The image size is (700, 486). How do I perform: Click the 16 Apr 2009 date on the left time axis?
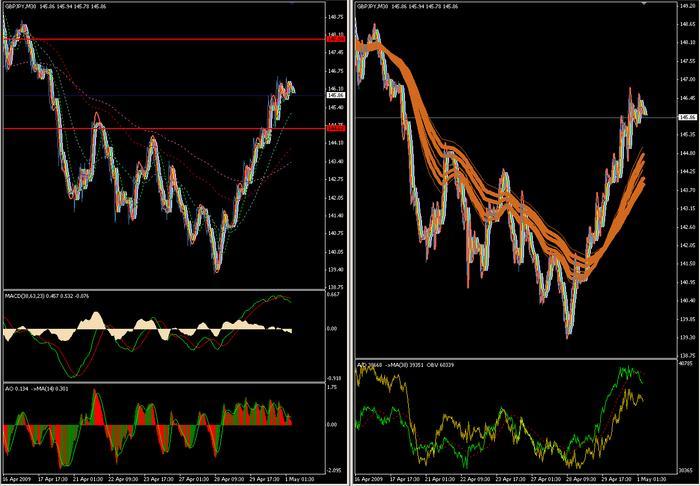point(15,479)
